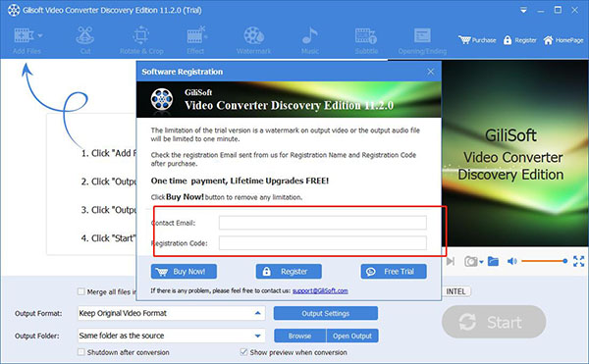Adjust the volume slider

544,261
